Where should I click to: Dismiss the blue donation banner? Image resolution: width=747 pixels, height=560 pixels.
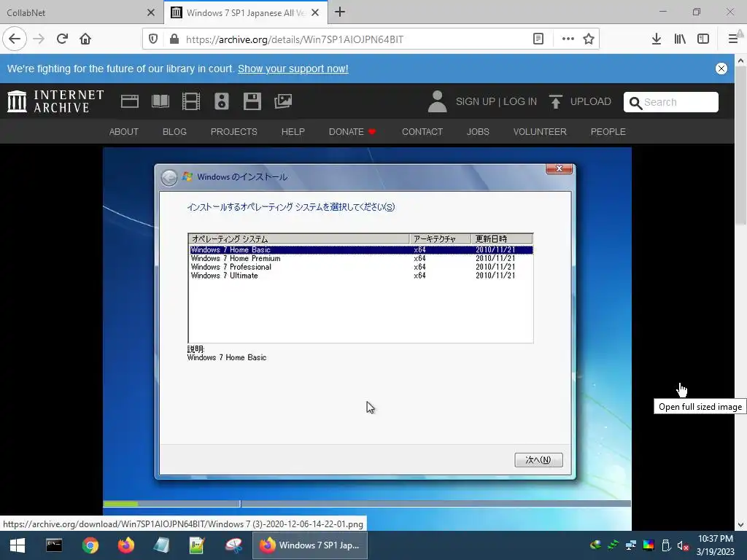[721, 69]
